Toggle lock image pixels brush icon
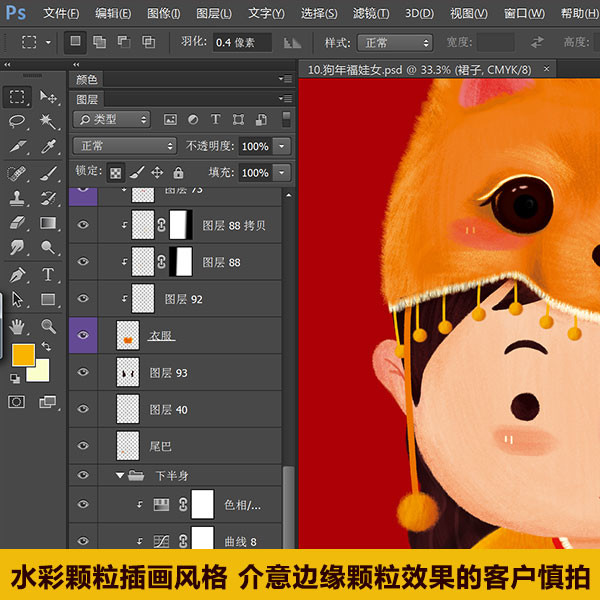The width and height of the screenshot is (600, 600). (x=137, y=173)
